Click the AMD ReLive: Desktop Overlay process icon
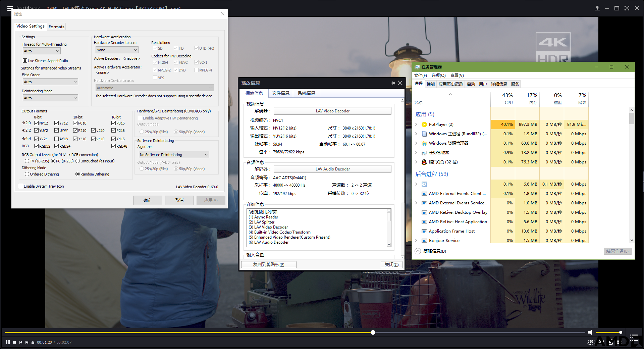Image resolution: width=644 pixels, height=349 pixels. pos(424,212)
